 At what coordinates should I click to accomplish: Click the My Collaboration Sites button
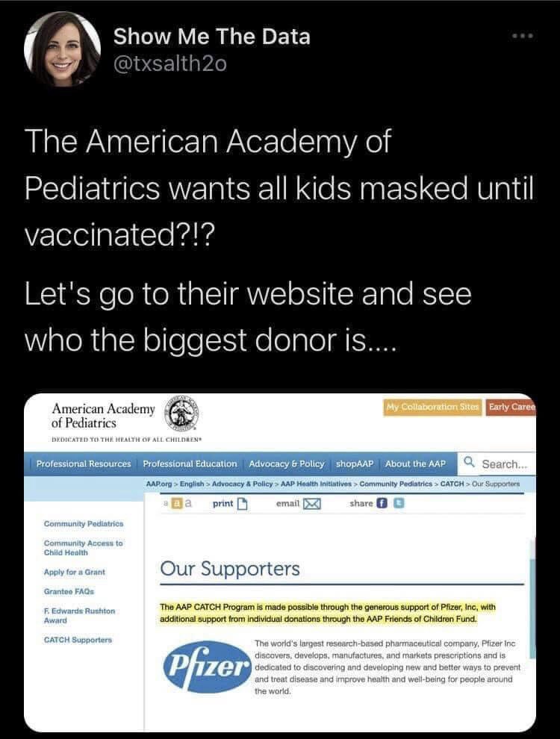coord(433,407)
